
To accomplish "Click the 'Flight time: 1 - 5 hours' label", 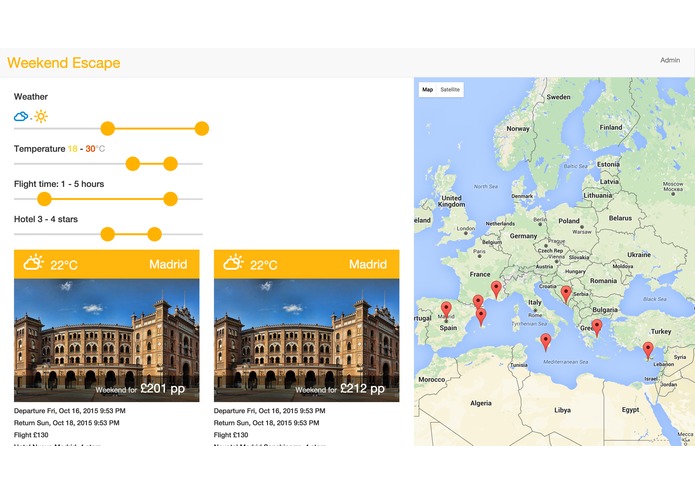I will [x=59, y=184].
